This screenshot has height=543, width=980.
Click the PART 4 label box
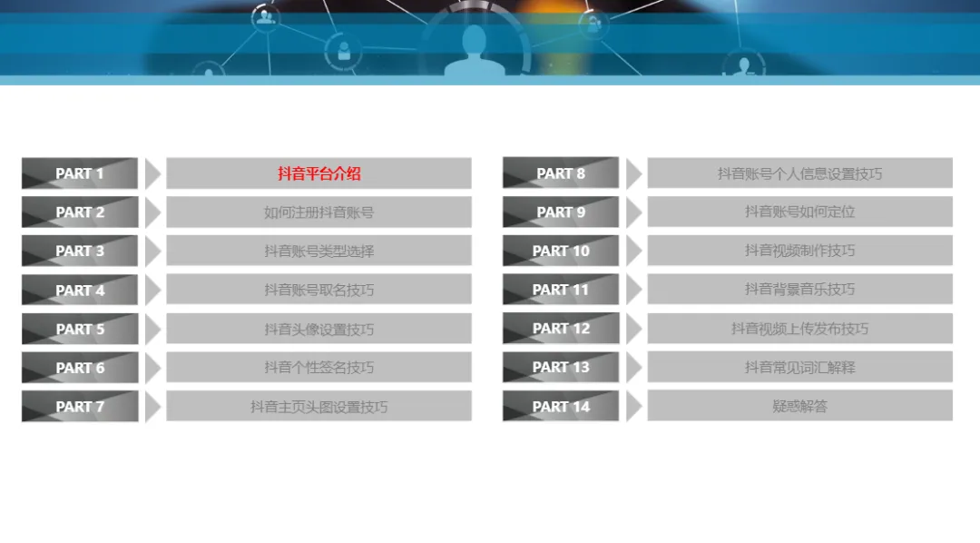pyautogui.click(x=80, y=290)
